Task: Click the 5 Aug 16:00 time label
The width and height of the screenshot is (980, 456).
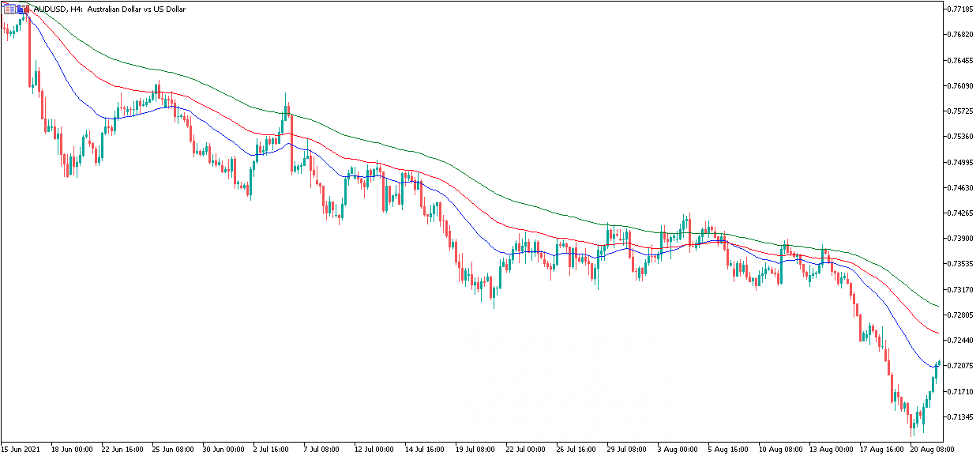Action: (727, 449)
